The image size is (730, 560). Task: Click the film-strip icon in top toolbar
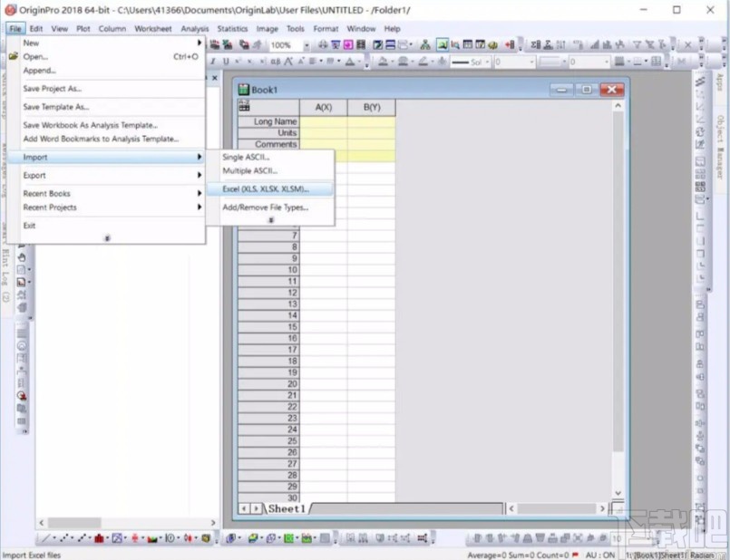[x=361, y=44]
